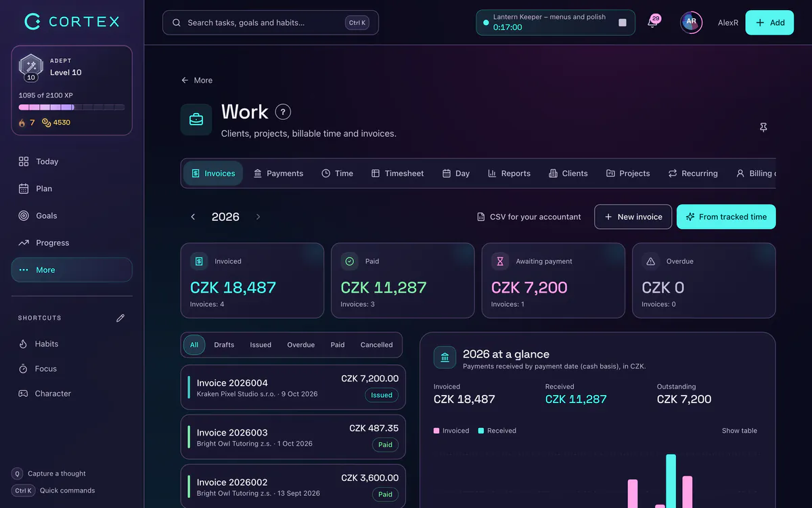Click the Add button in top bar
The image size is (812, 508).
(x=769, y=22)
